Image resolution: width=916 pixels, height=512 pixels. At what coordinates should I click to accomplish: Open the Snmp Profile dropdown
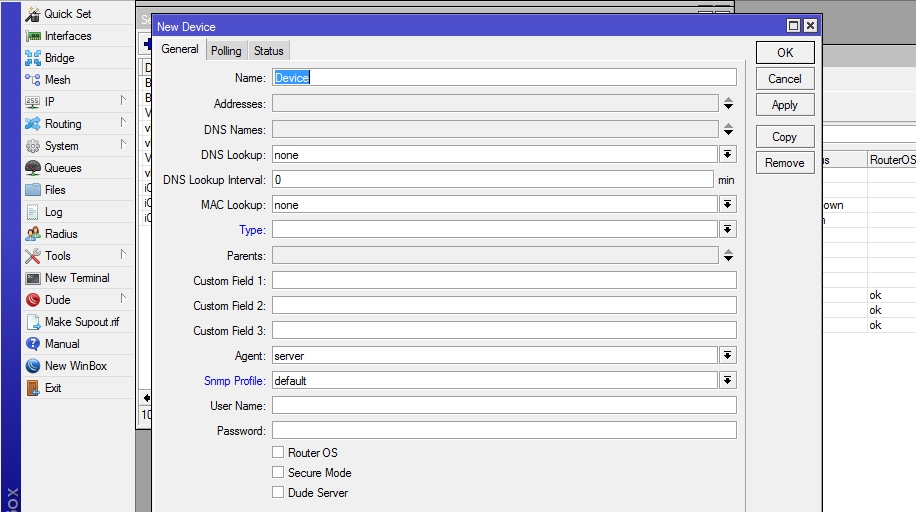tap(727, 380)
